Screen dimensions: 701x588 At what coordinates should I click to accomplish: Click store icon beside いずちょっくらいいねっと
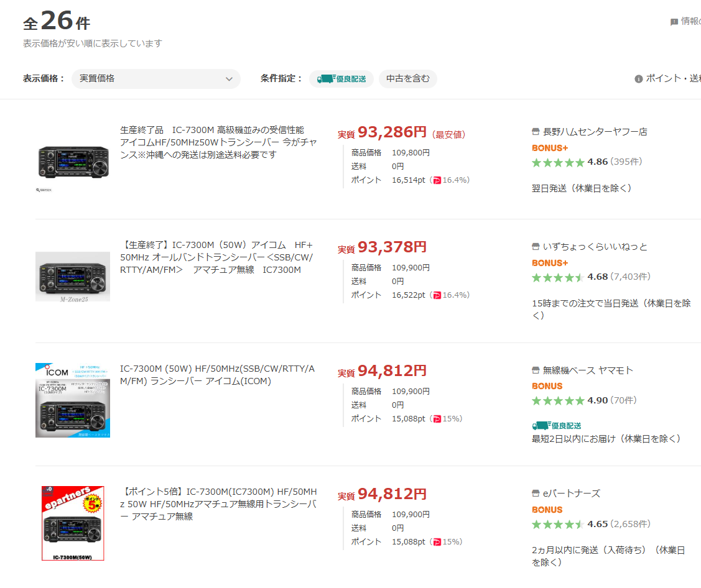(536, 247)
